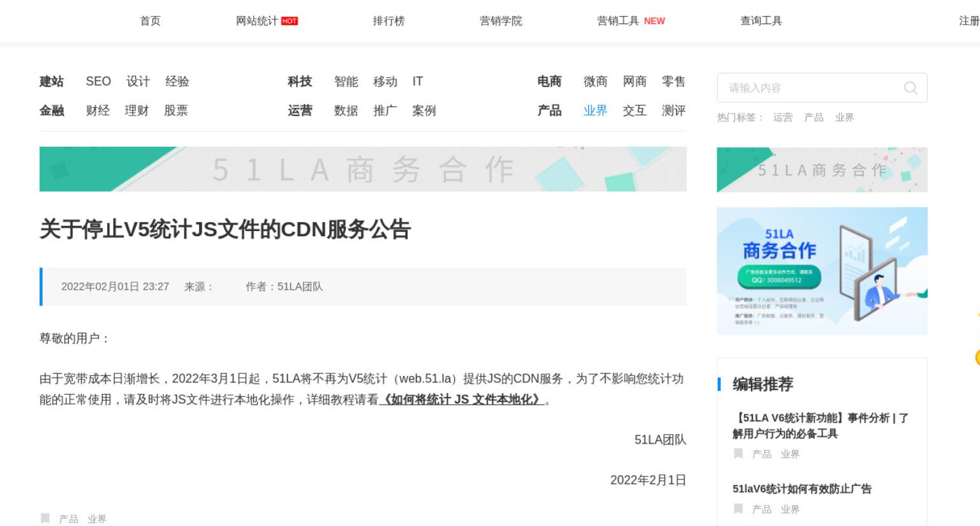Open 首页 in top navigation

(x=151, y=21)
